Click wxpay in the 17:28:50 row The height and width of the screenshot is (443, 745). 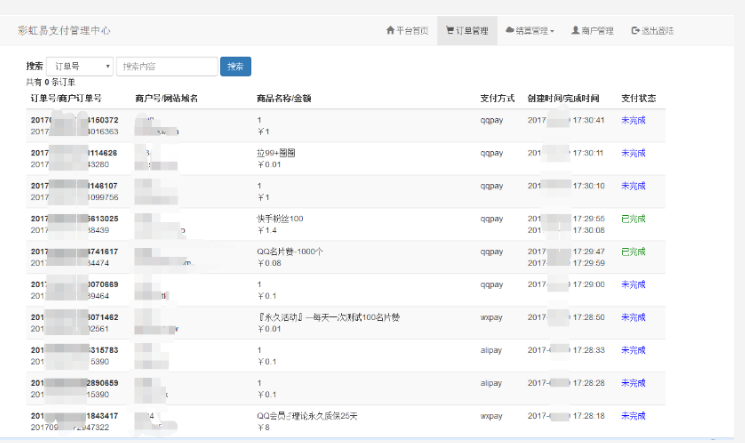pyautogui.click(x=491, y=317)
